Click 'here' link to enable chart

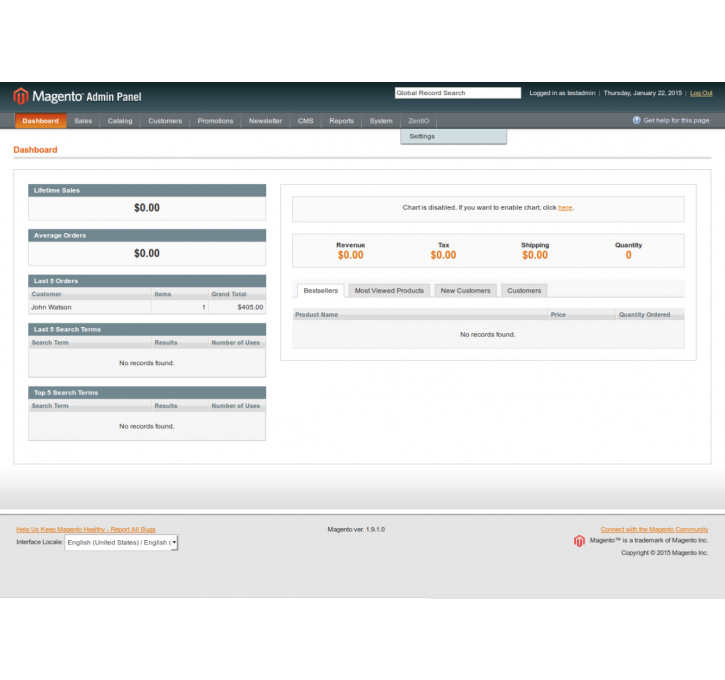tap(565, 208)
